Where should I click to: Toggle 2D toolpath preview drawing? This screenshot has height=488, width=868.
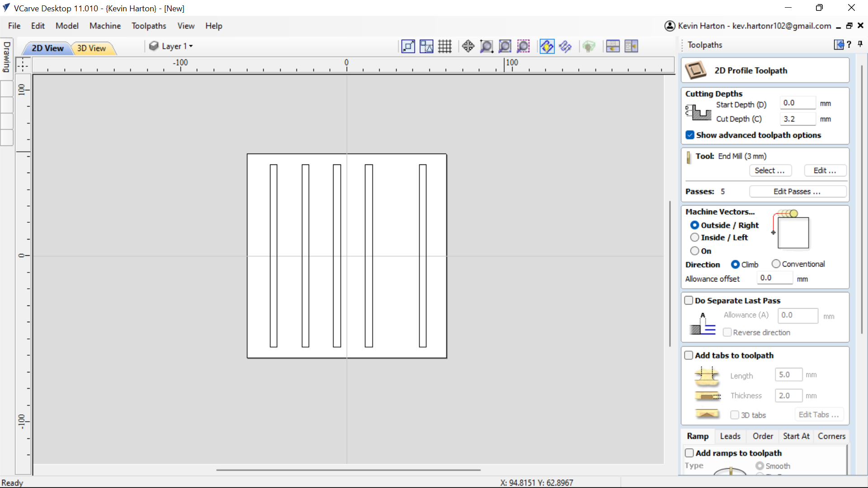[547, 47]
